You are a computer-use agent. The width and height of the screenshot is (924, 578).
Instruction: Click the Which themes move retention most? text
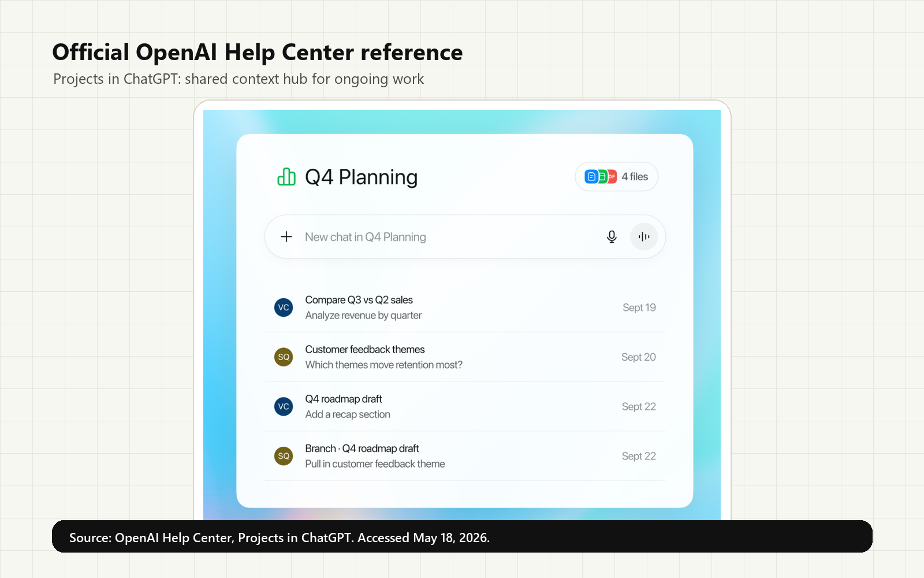(383, 365)
